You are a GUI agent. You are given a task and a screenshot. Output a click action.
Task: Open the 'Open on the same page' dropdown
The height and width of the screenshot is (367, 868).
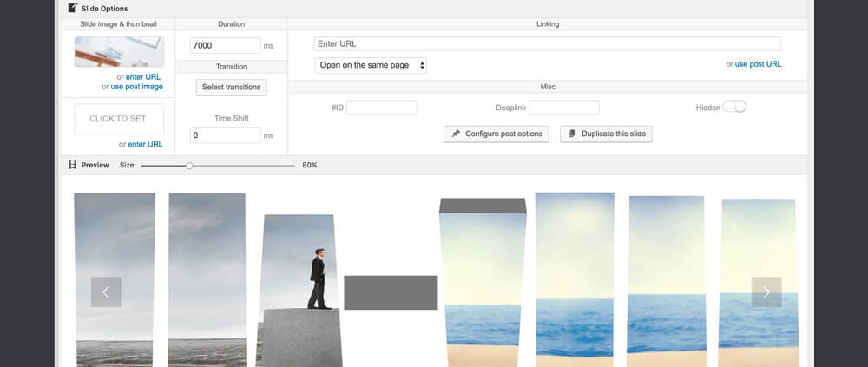point(371,65)
